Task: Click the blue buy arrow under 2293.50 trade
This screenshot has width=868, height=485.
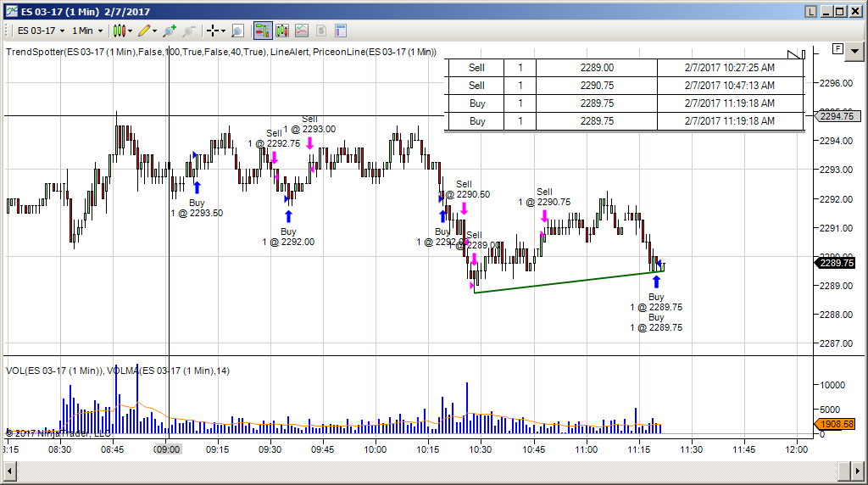Action: click(x=197, y=187)
